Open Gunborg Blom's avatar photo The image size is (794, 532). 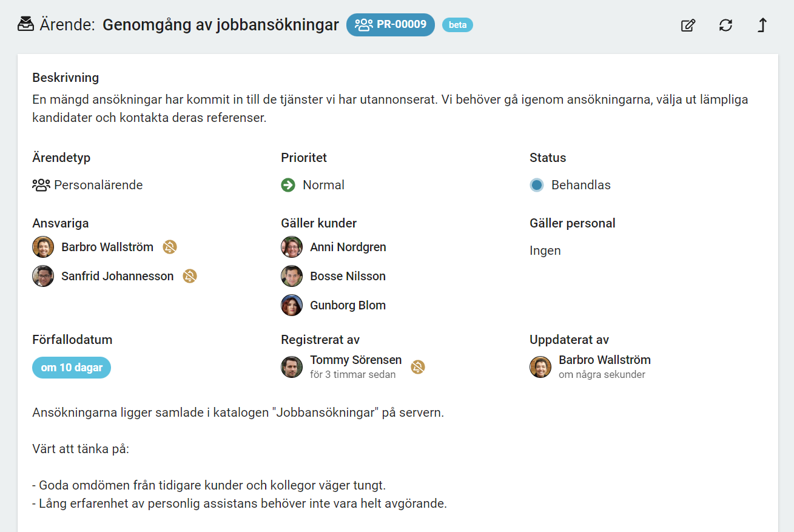(x=291, y=305)
